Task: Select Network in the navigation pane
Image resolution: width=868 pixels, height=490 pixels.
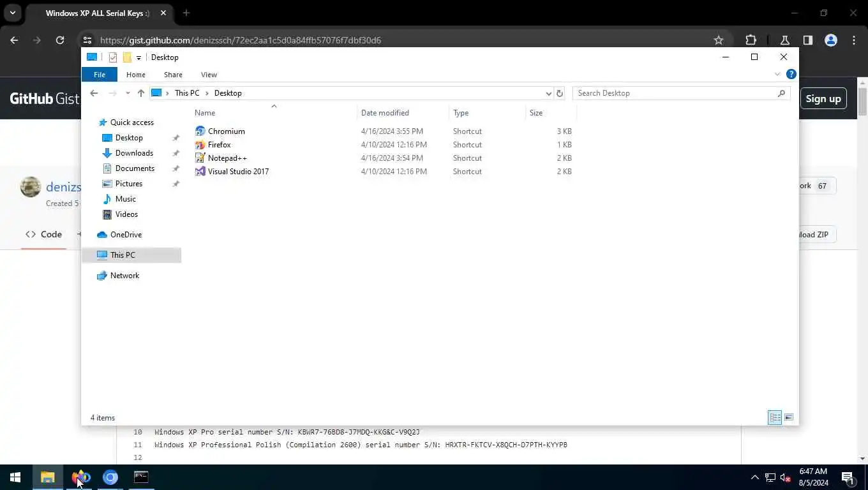Action: [124, 276]
